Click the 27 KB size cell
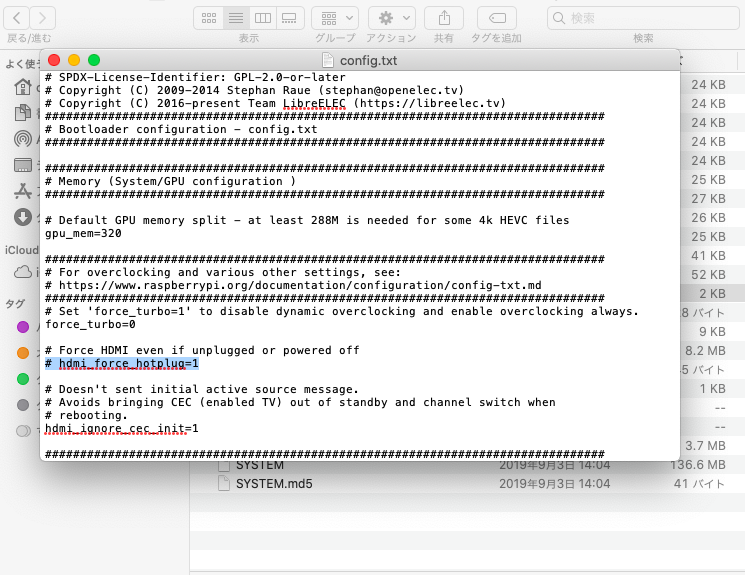 click(708, 199)
